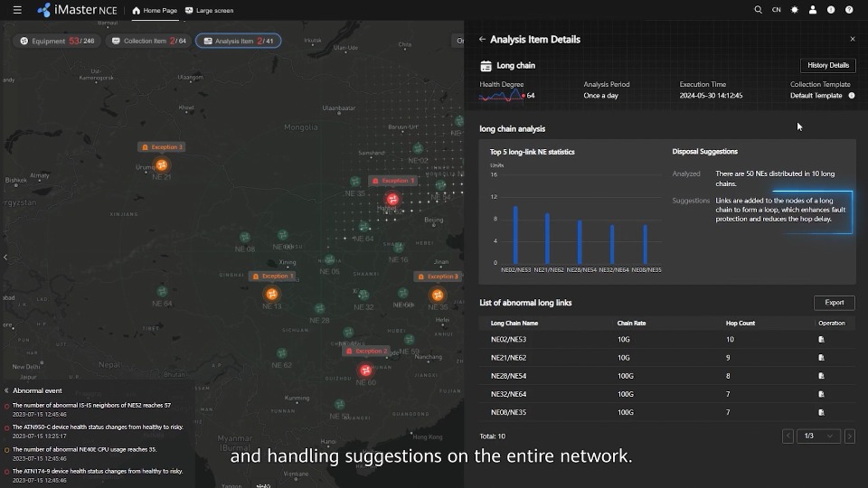Toggle light/dark theme sun icon
Viewport: 868px width, 488px height.
(x=795, y=10)
